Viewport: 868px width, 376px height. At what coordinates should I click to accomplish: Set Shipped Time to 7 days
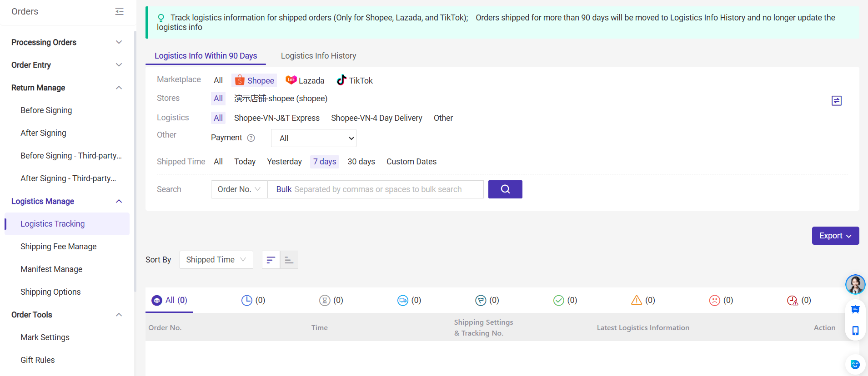click(x=325, y=162)
